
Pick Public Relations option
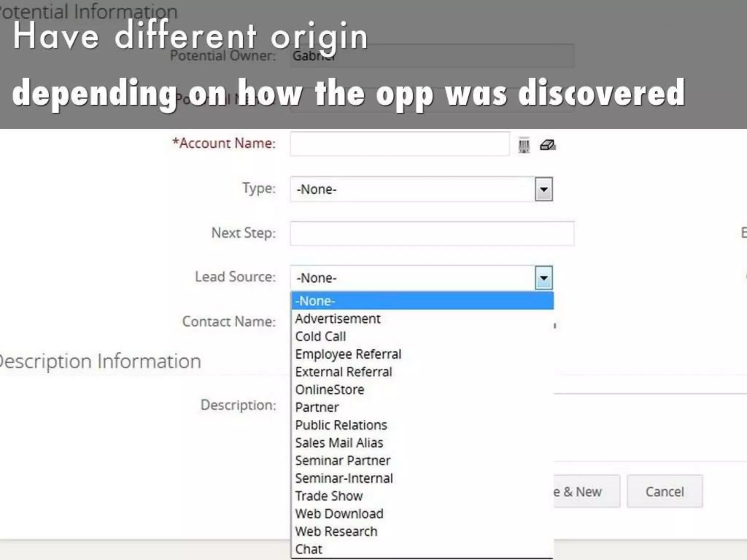[x=341, y=425]
